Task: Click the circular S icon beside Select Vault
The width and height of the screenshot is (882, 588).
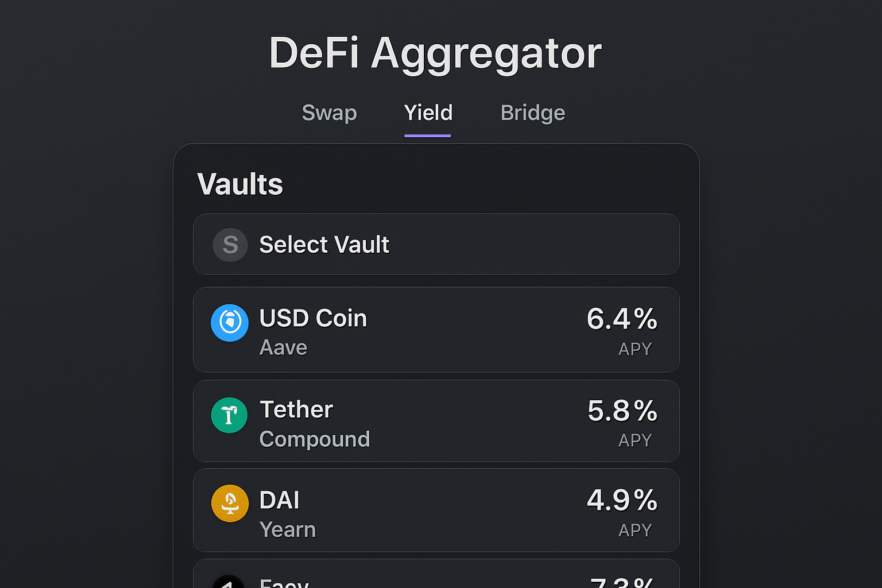Action: click(x=230, y=245)
